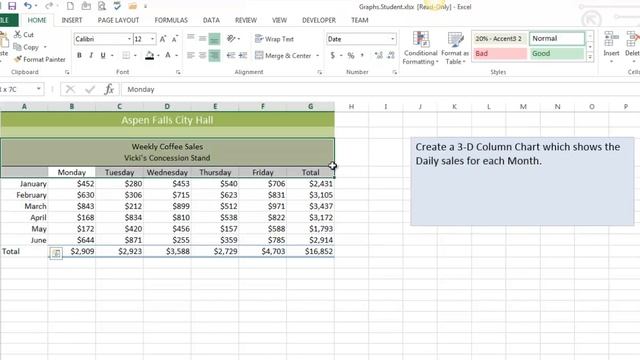Screen dimensions: 640x360
Task: Open the Number Format Date dropdown
Action: coord(393,39)
